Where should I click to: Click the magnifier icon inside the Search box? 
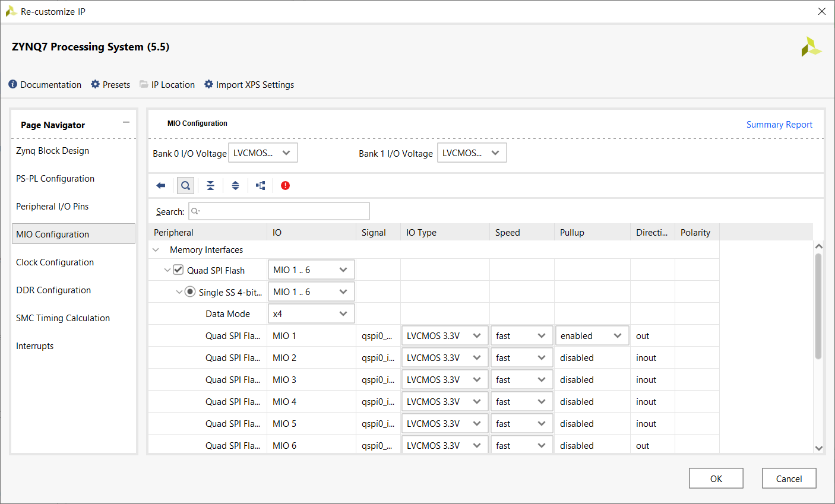pos(195,211)
